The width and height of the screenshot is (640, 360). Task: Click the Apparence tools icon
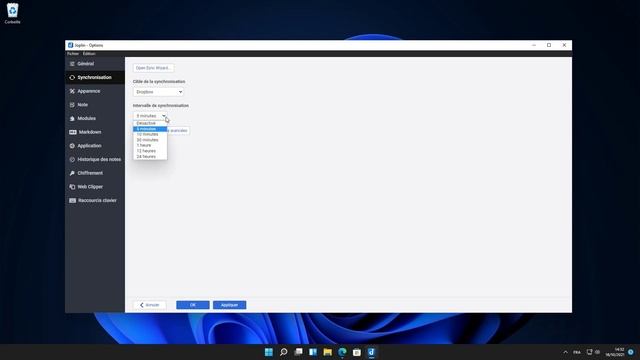pyautogui.click(x=72, y=91)
